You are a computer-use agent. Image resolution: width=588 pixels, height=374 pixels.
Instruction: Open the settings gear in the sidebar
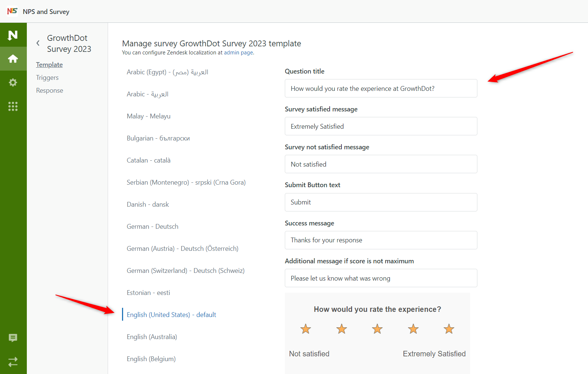[13, 82]
